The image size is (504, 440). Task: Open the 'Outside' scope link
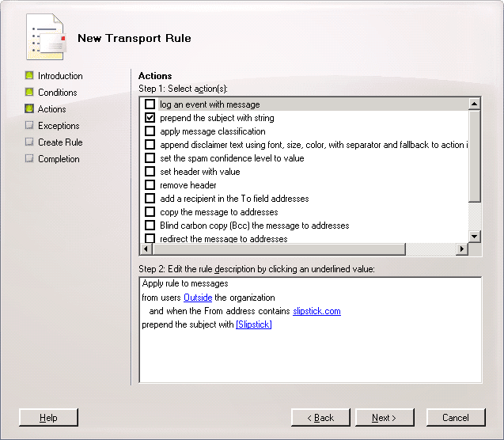(198, 298)
